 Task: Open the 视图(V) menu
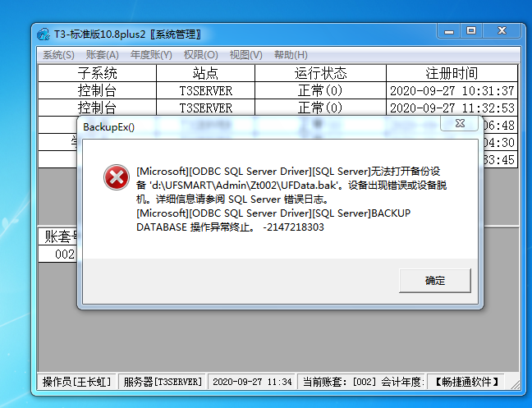(245, 55)
